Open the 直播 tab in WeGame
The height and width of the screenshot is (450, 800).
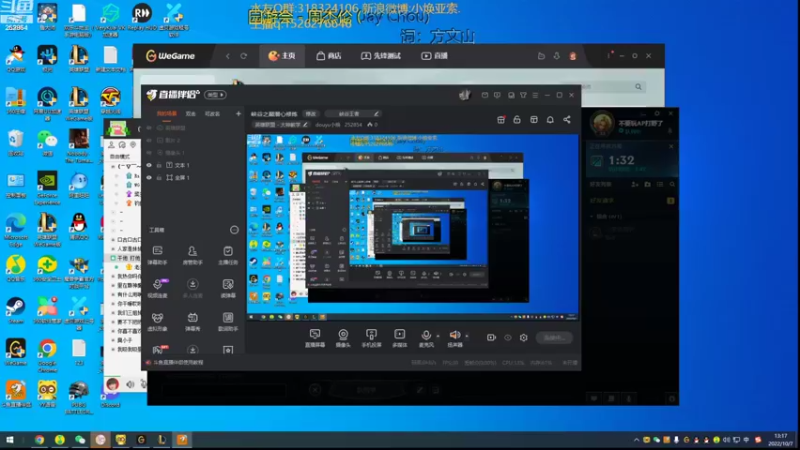point(434,56)
